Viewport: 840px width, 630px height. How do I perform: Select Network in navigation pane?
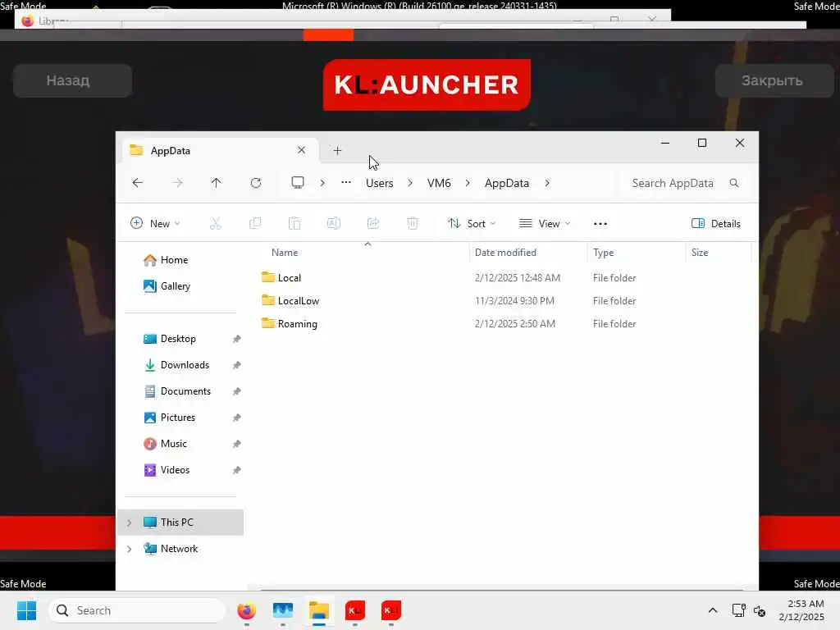pos(180,549)
